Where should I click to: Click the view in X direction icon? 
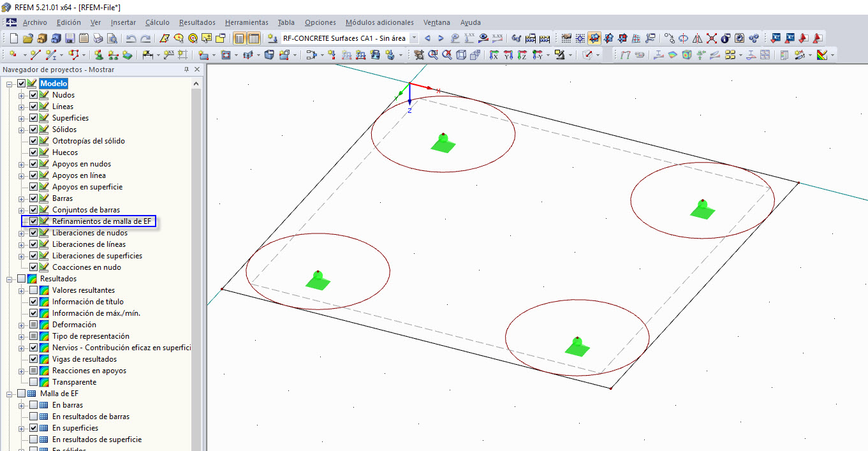point(494,55)
